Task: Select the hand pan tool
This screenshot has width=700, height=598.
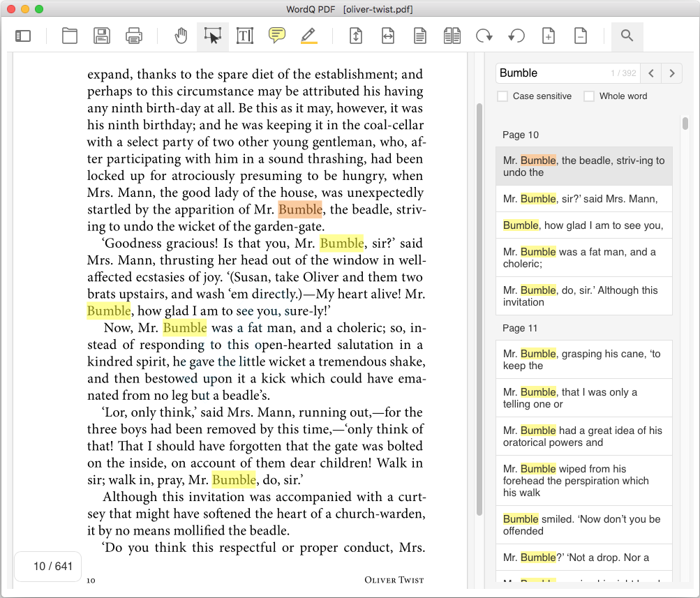Action: [x=181, y=36]
